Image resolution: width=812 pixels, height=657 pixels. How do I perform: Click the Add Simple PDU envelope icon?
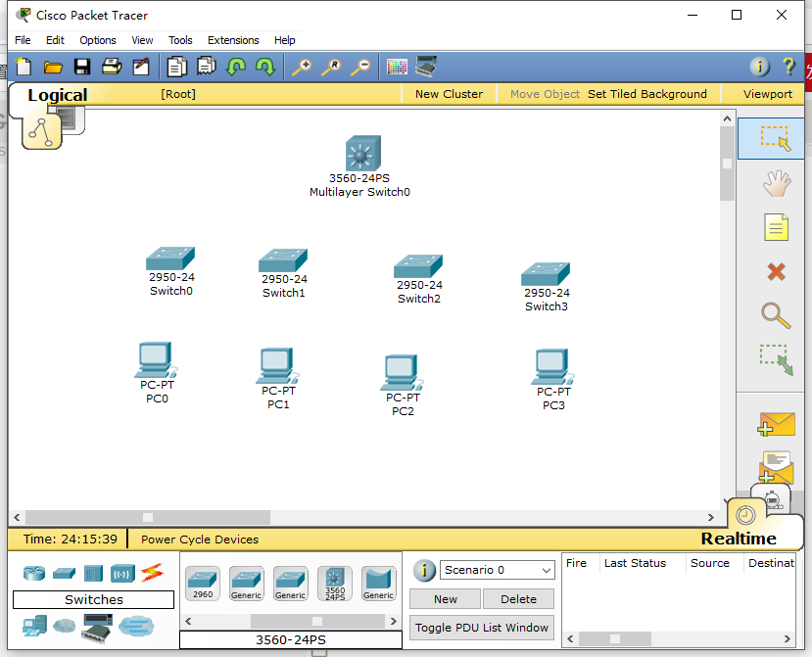coord(777,425)
